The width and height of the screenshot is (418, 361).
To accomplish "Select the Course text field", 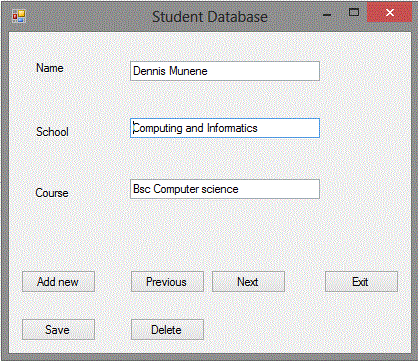I will click(225, 189).
